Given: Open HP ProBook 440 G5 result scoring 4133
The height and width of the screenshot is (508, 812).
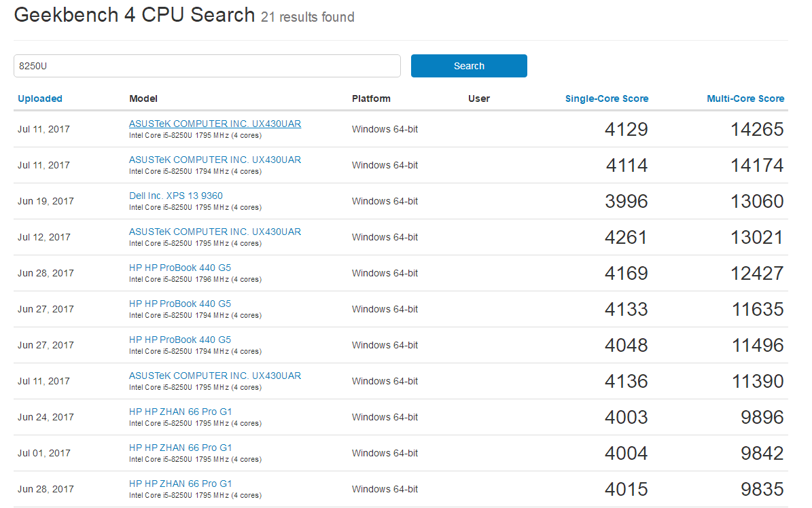Looking at the screenshot, I should click(x=179, y=304).
